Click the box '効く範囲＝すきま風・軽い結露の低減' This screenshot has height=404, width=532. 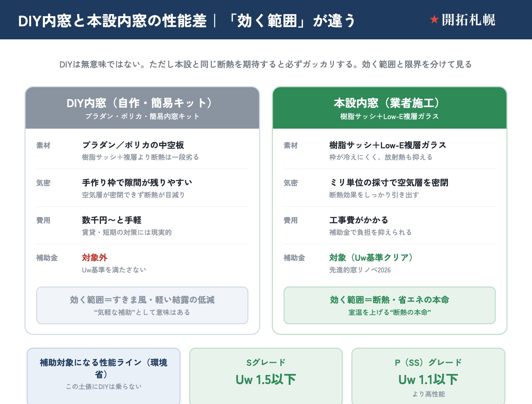[142, 305]
